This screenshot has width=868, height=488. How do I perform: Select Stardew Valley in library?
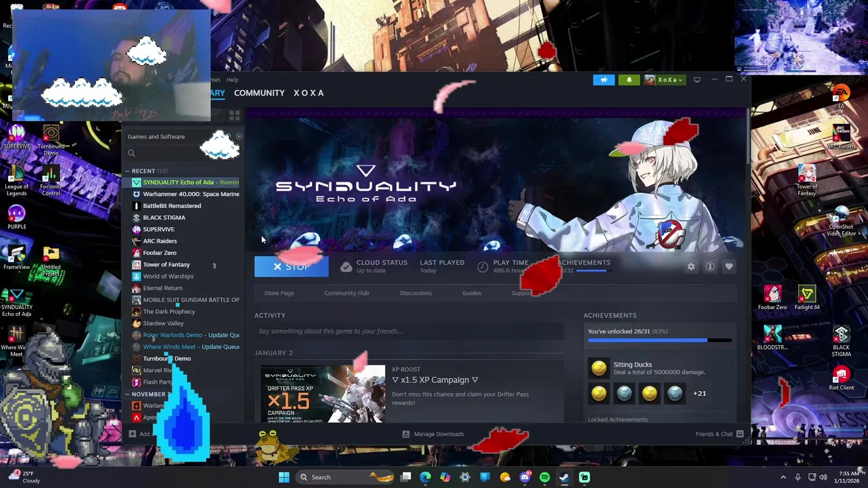pyautogui.click(x=185, y=323)
